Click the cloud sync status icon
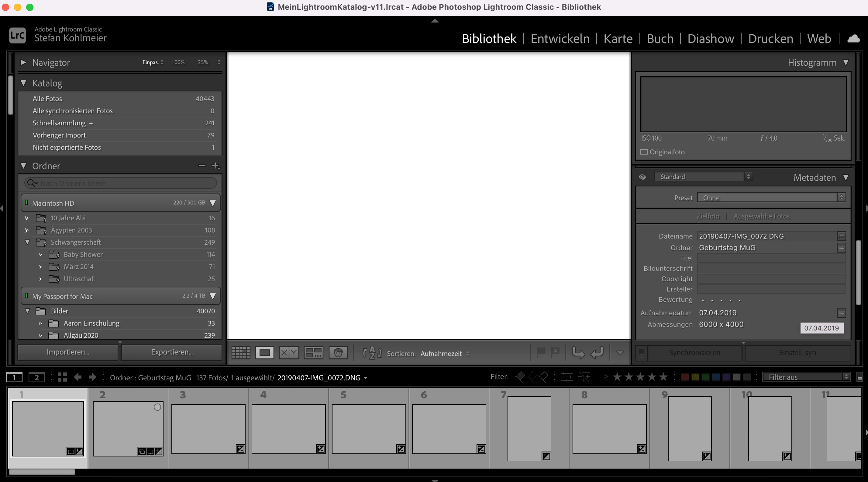Image resolution: width=868 pixels, height=482 pixels. click(x=853, y=39)
